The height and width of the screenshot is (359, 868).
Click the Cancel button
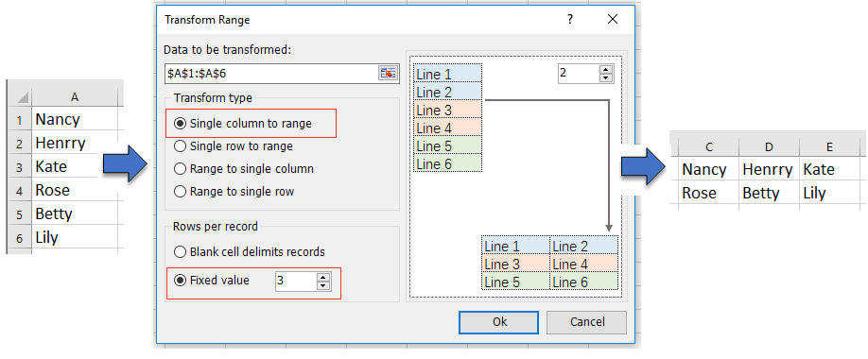(x=586, y=322)
